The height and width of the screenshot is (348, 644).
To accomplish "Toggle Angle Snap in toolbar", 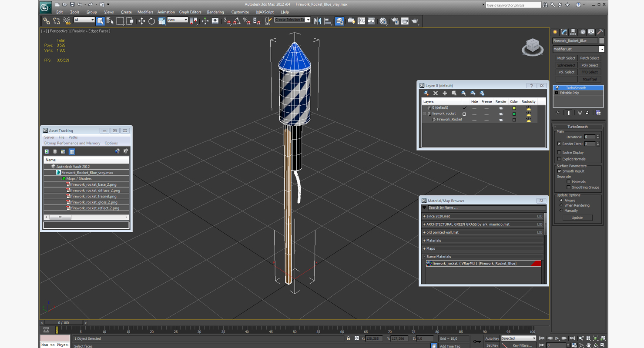I will (x=237, y=21).
